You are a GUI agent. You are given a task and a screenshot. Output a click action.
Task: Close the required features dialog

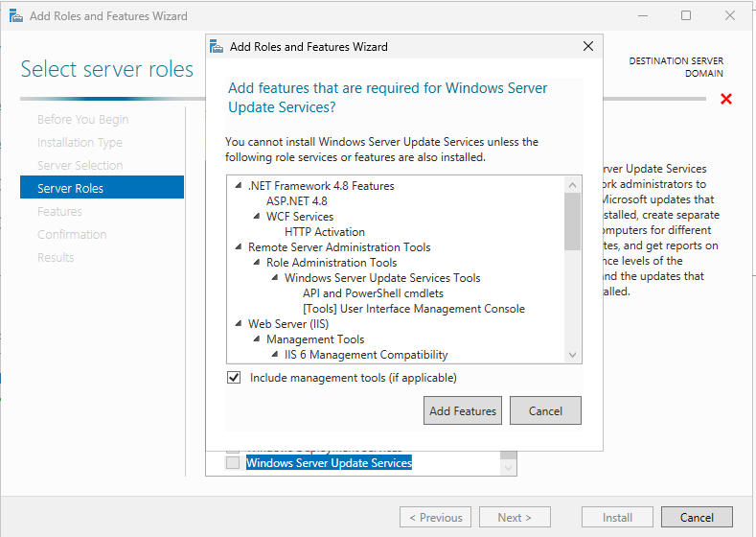(x=587, y=46)
